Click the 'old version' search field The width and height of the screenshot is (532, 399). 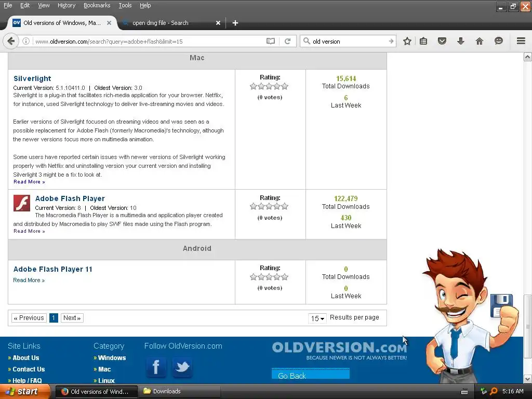pos(349,42)
